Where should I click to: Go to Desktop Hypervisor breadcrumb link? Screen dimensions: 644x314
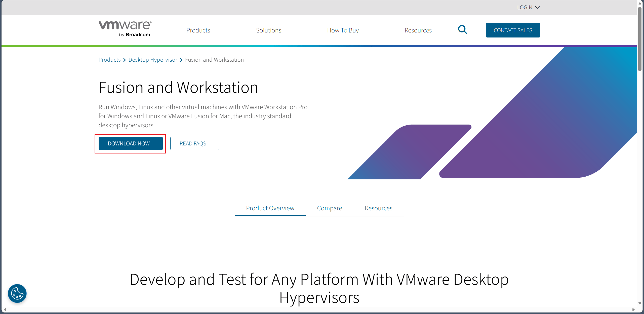pos(153,60)
